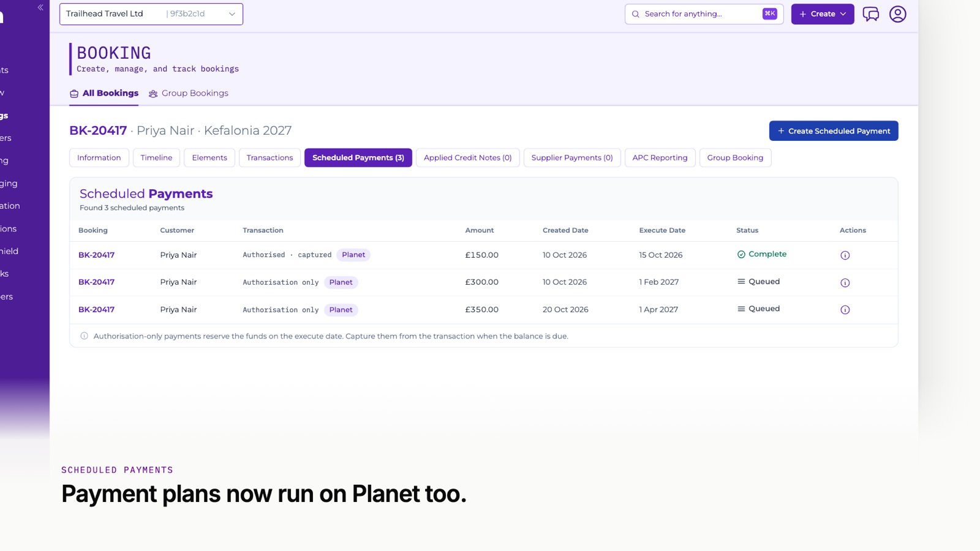The width and height of the screenshot is (980, 551).
Task: Click the Queued icon for 1 Feb 2027
Action: (741, 282)
